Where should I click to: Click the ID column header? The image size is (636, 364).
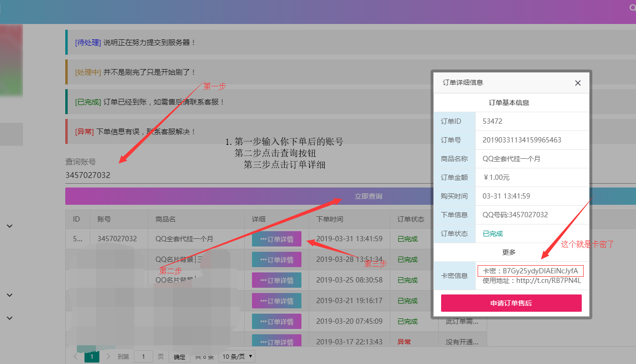76,219
